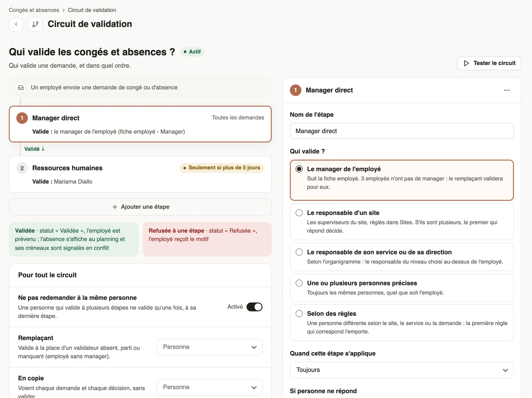Screen dimensions: 532x398
Task: Click the Validée green status card
Action: click(x=73, y=239)
